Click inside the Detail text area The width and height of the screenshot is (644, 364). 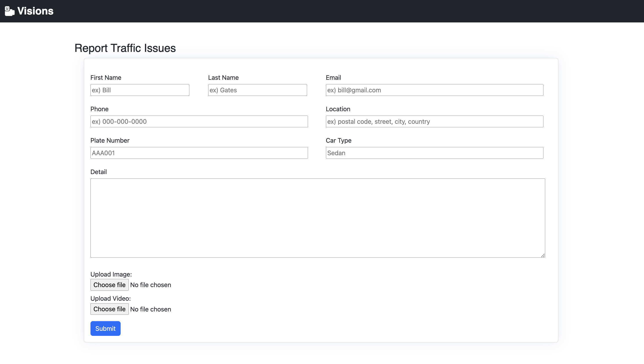coord(318,218)
